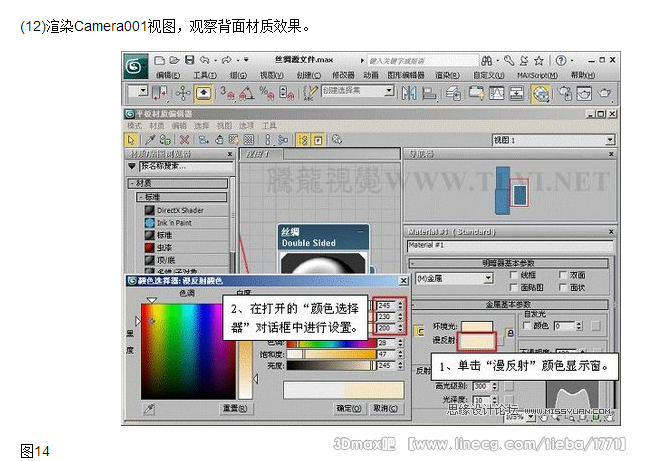Open the 3ds Max application menu logo
Screen dimensions: 655x461
(x=135, y=66)
